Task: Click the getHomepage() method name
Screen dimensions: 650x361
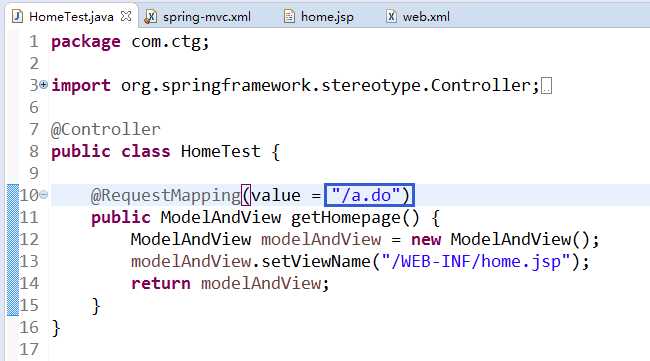Action: pos(355,218)
